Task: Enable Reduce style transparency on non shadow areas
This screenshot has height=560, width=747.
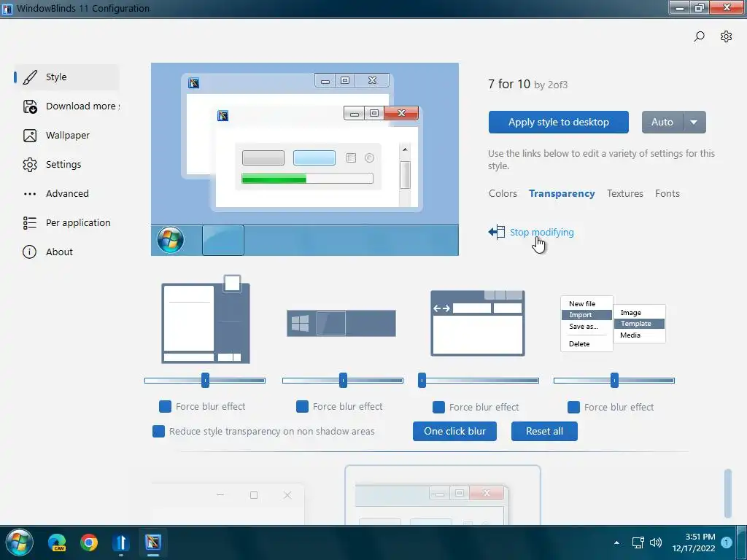Action: 158,432
